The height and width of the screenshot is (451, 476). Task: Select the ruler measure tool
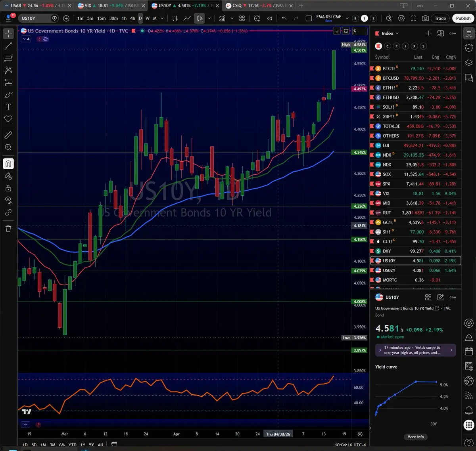[x=8, y=135]
